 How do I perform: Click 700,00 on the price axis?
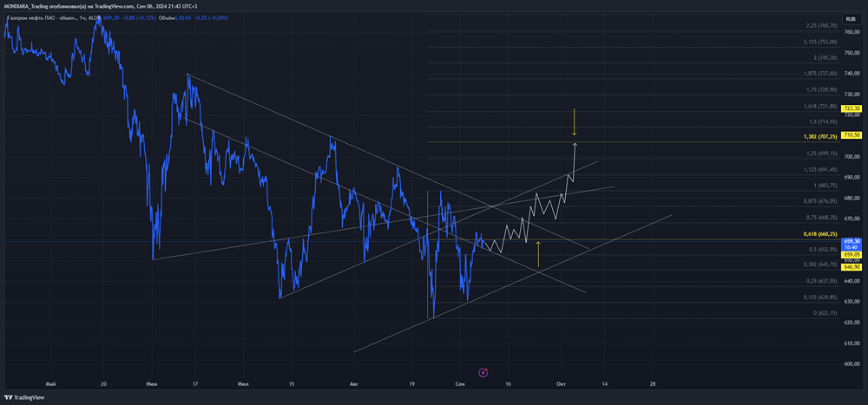click(x=852, y=157)
